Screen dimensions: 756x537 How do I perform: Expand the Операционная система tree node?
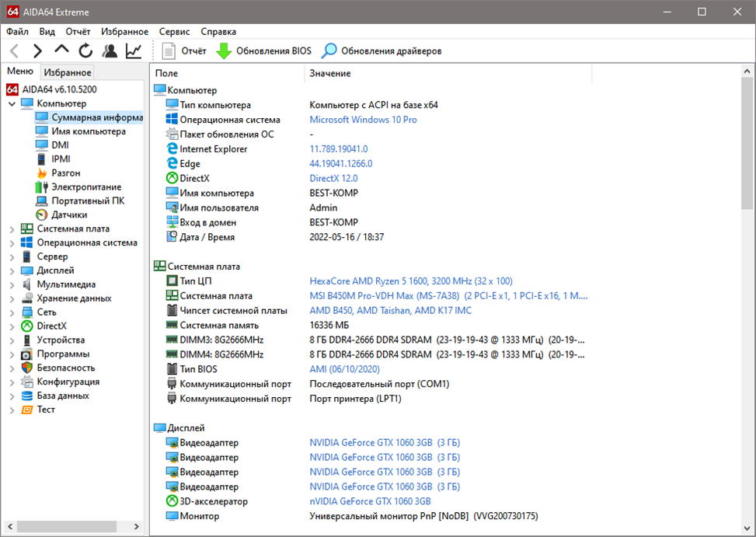tap(12, 243)
